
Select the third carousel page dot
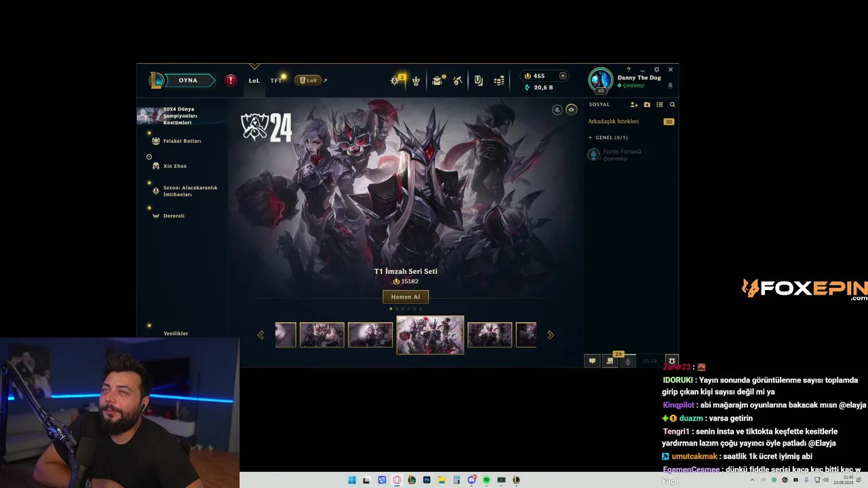[x=403, y=308]
